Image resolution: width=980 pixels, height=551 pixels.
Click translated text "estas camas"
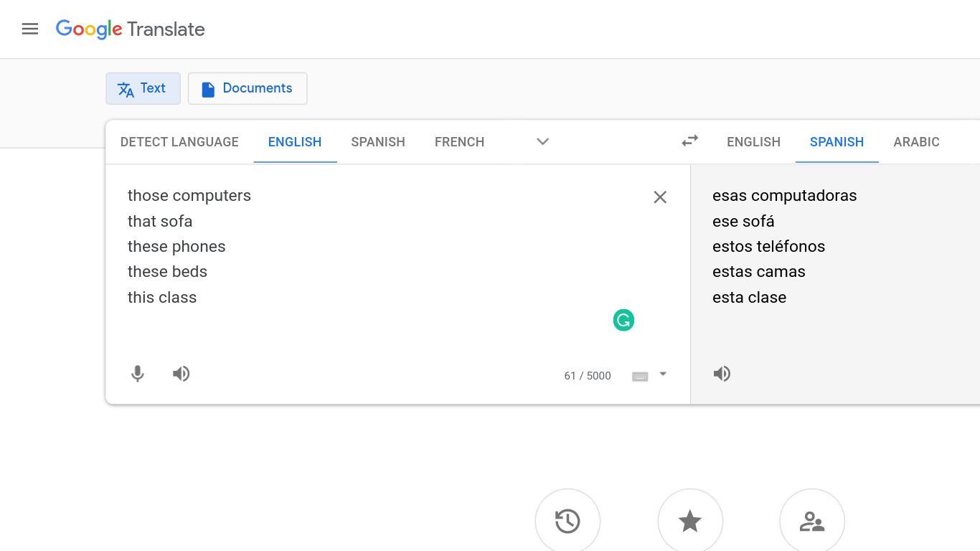(x=759, y=272)
